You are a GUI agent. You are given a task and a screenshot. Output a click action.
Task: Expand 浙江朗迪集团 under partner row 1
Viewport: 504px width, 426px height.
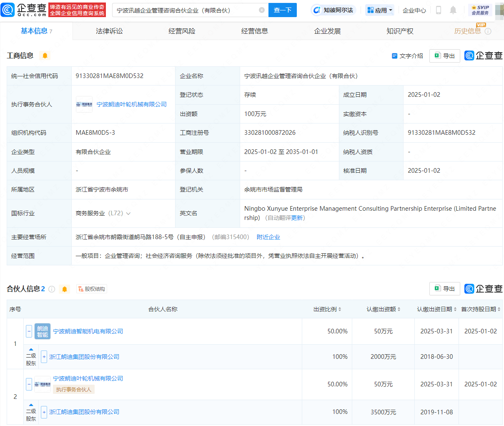tap(44, 357)
